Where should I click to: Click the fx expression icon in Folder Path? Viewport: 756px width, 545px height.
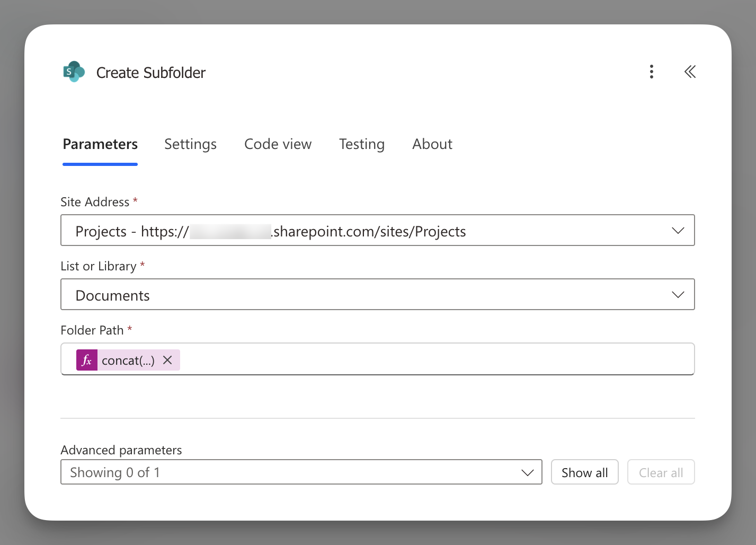click(87, 361)
